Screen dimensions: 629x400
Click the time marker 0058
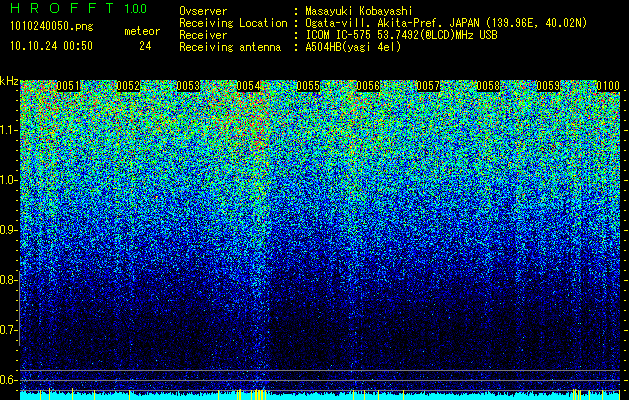click(488, 86)
